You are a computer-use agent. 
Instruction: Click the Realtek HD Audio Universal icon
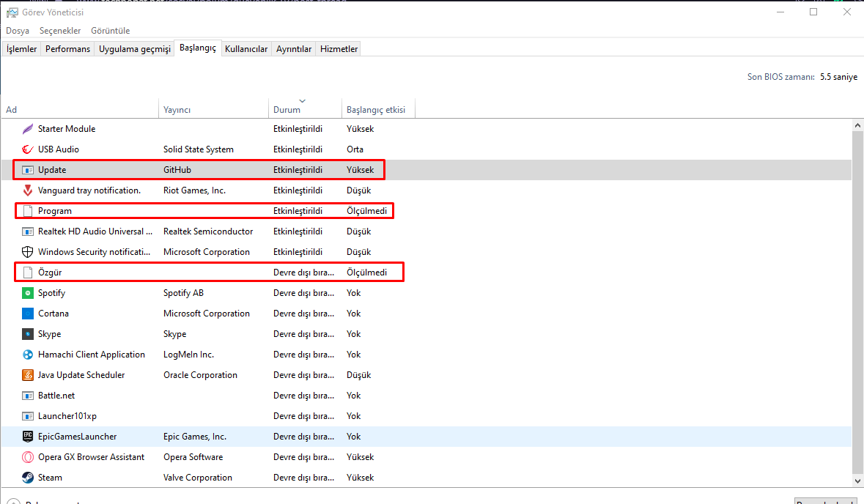28,231
